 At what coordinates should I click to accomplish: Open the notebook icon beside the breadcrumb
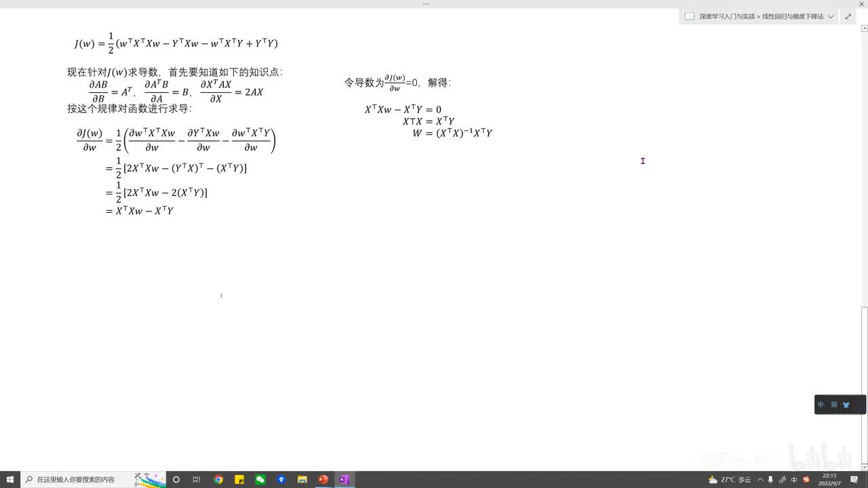[689, 16]
